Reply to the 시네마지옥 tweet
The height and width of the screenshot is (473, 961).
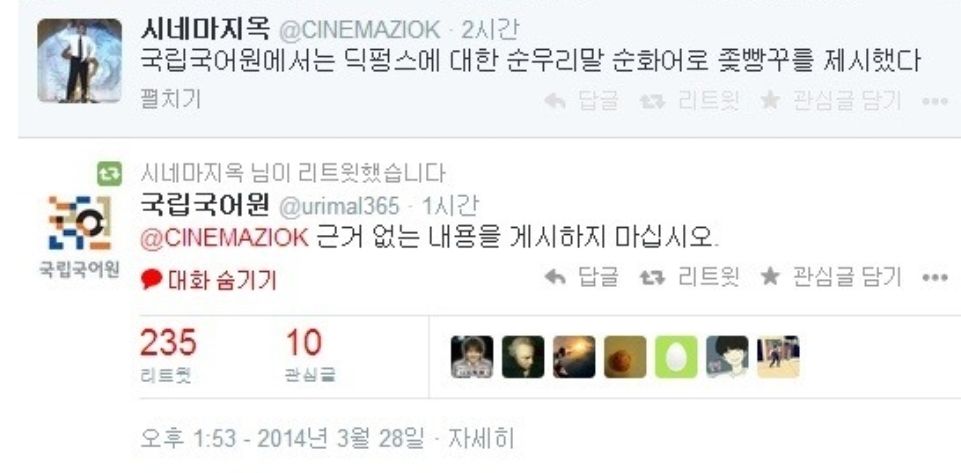[x=581, y=100]
